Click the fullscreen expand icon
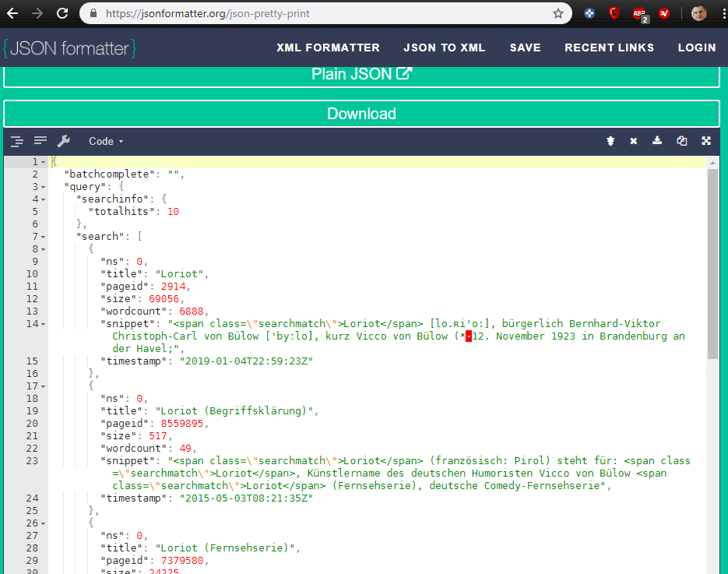 point(706,141)
